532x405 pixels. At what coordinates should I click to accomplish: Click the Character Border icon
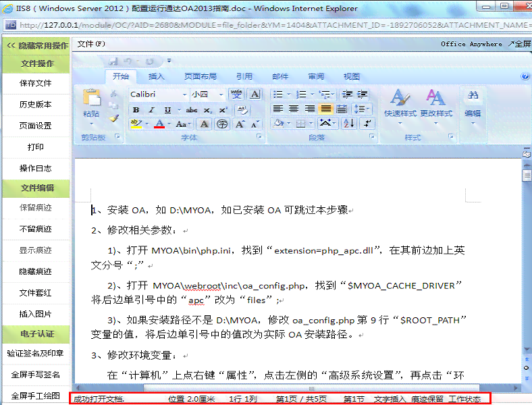[x=255, y=94]
